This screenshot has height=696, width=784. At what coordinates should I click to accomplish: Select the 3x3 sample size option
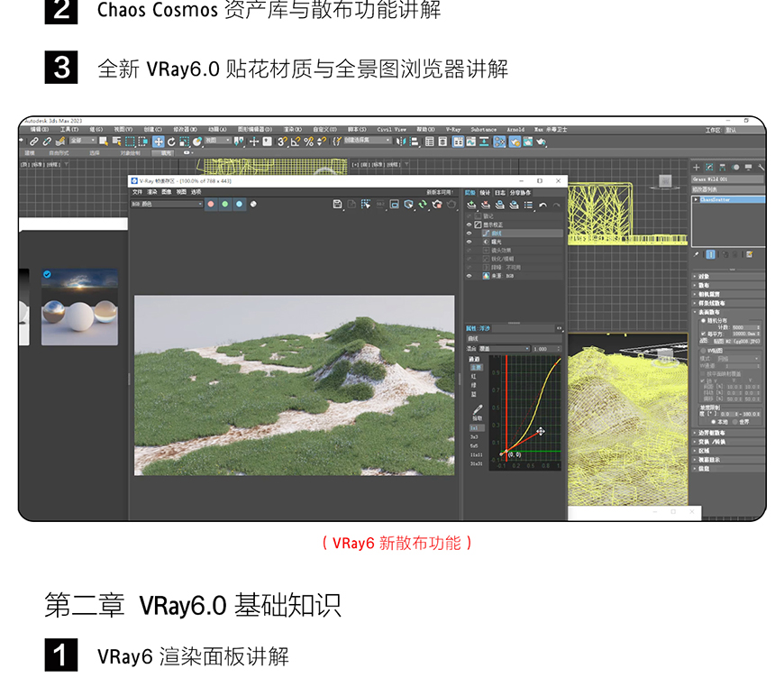474,437
